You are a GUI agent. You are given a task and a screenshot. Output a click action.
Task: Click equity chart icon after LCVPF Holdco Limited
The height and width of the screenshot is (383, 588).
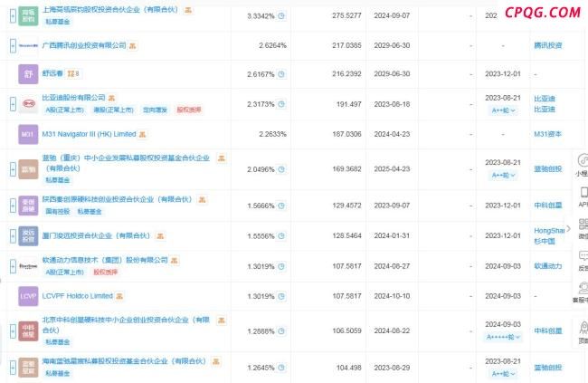coord(119,296)
